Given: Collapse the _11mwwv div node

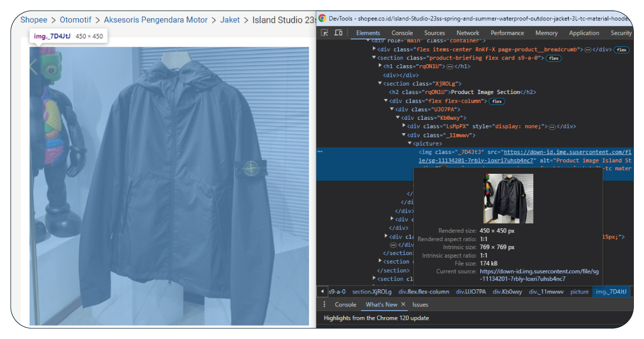Looking at the screenshot, I should pyautogui.click(x=404, y=135).
